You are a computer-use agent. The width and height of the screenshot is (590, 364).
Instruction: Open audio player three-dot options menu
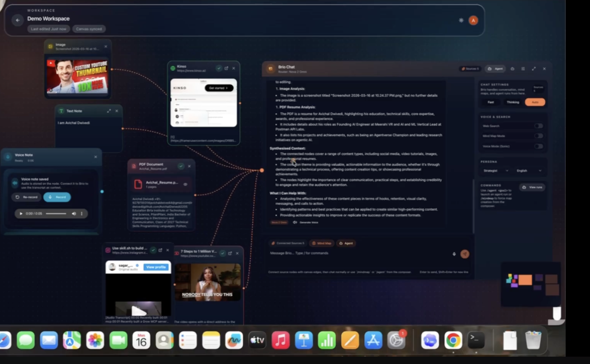82,214
